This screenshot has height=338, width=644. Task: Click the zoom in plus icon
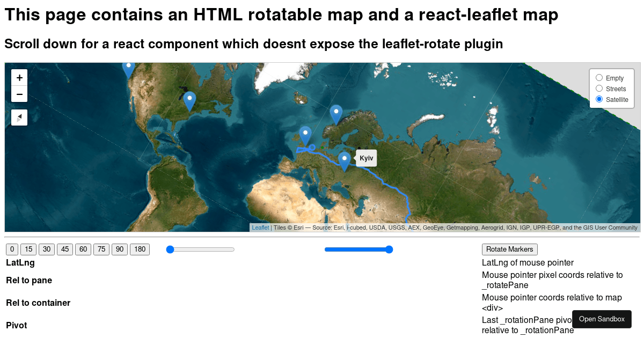[x=19, y=77]
